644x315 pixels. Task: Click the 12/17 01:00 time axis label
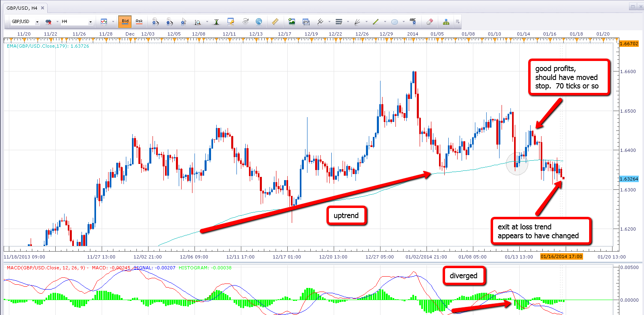point(287,257)
